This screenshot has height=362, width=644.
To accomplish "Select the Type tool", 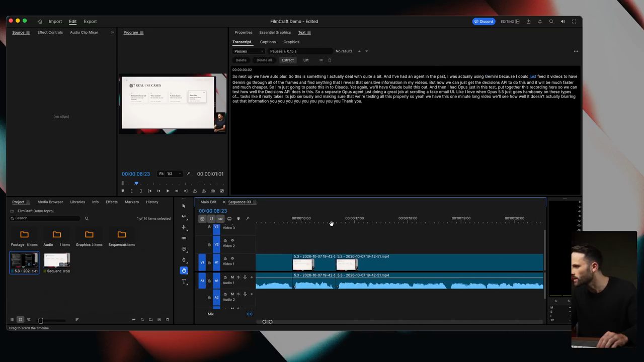I will coord(184,282).
